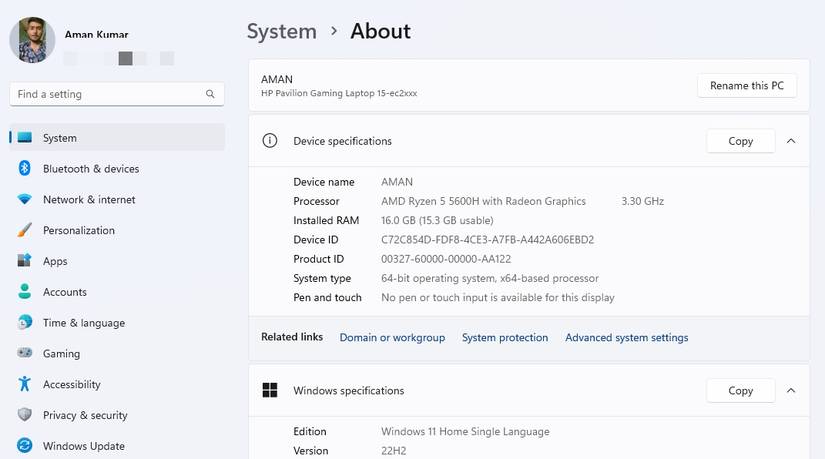Collapse the Windows specifications section chevron
Viewport: 825px width, 459px height.
click(x=791, y=390)
